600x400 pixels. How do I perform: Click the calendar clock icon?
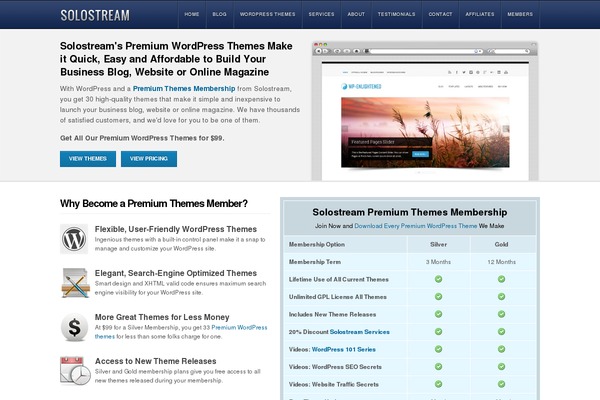tap(75, 371)
